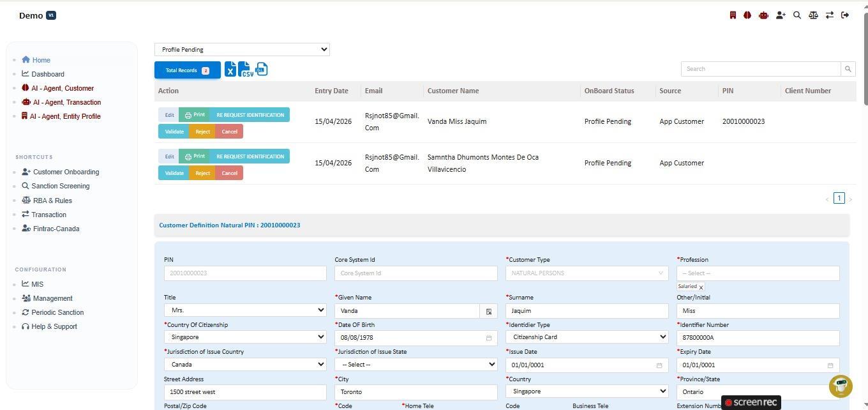868x410 pixels.
Task: Click the City field with Toronto
Action: point(415,392)
